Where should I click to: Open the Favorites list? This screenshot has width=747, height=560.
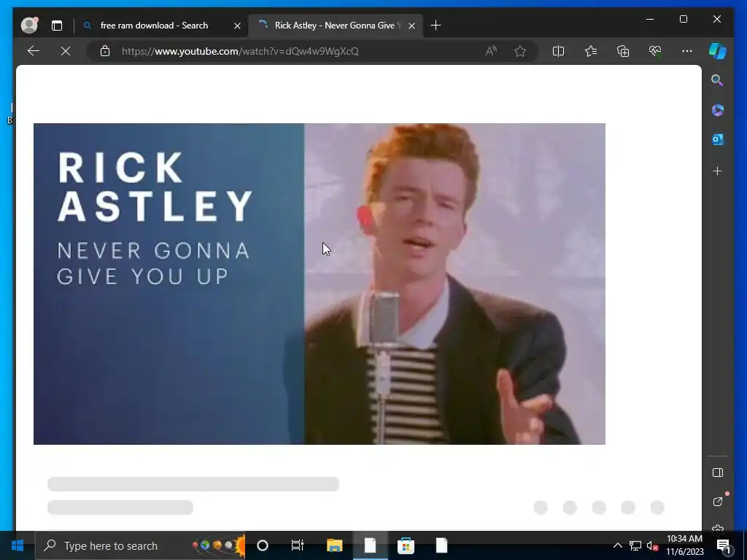[591, 51]
